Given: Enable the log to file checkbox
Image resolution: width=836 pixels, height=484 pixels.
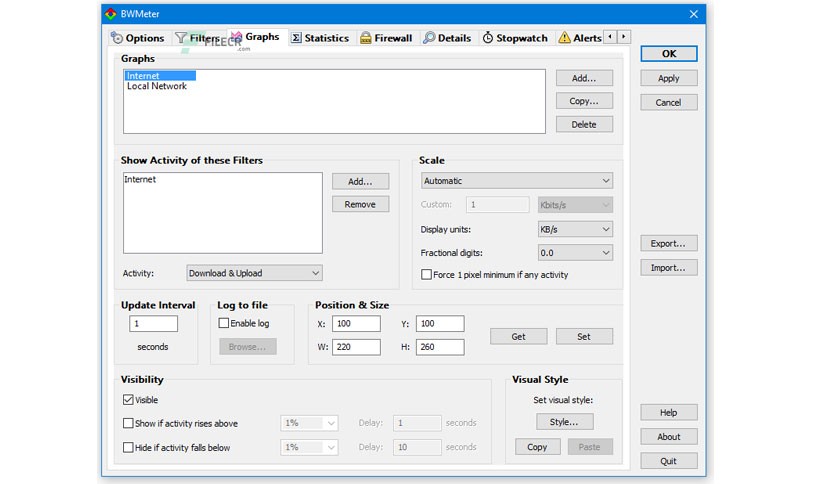Looking at the screenshot, I should 224,323.
